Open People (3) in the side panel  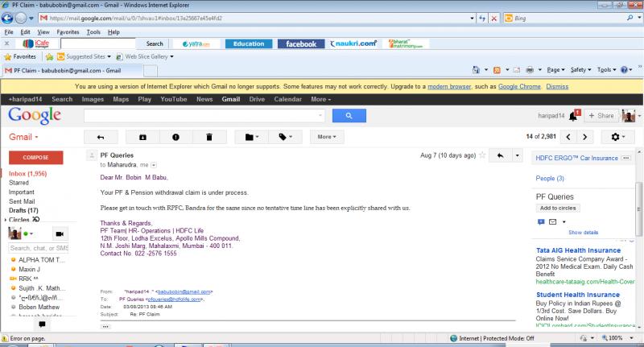[550, 179]
